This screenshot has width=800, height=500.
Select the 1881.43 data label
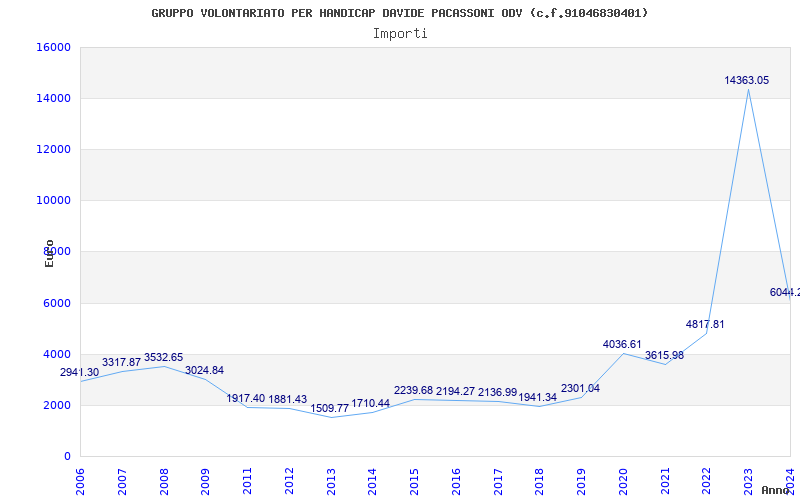288,399
